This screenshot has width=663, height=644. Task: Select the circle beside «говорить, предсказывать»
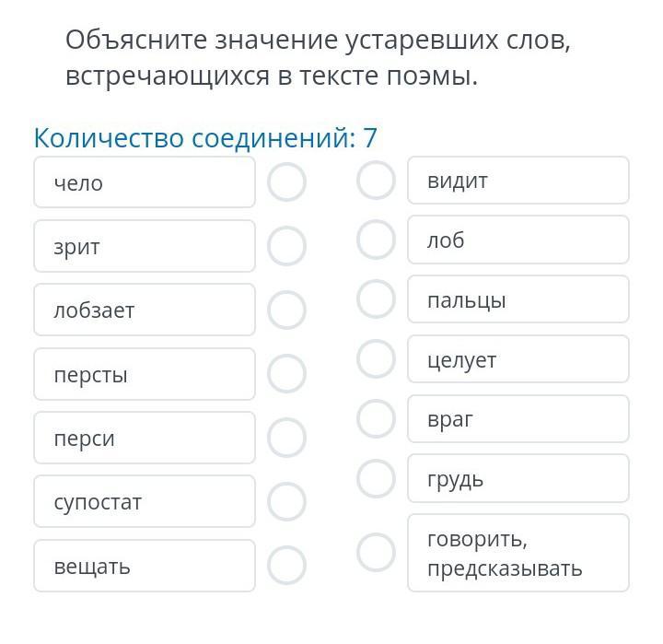pyautogui.click(x=376, y=552)
